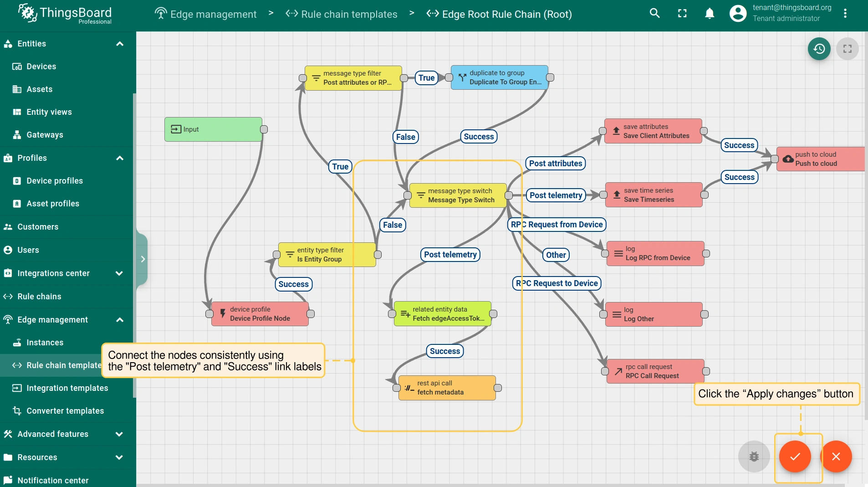Open Device profiles menu item

point(55,181)
